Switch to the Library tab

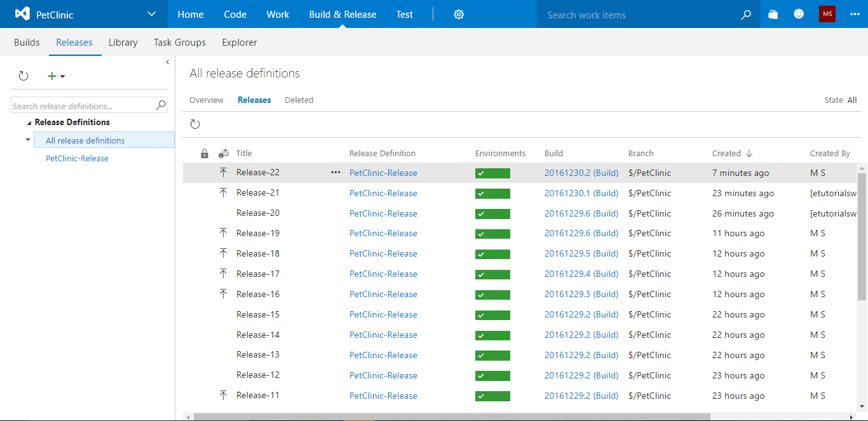pos(123,43)
